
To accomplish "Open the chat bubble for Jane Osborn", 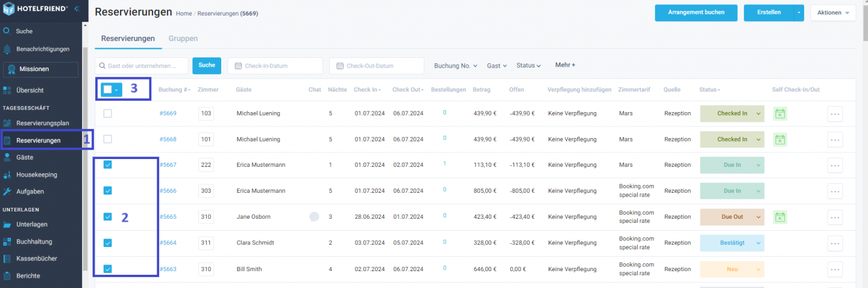I will tap(314, 217).
